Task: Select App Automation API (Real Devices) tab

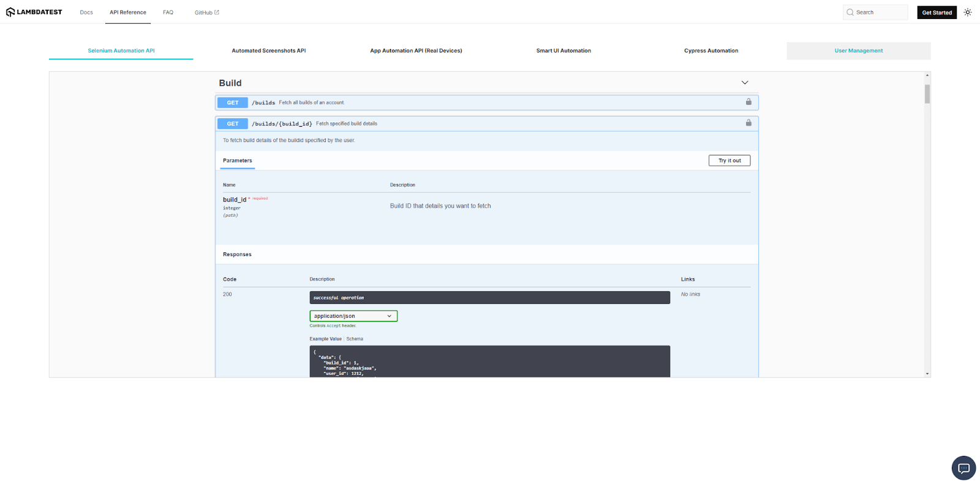Action: 416,51
